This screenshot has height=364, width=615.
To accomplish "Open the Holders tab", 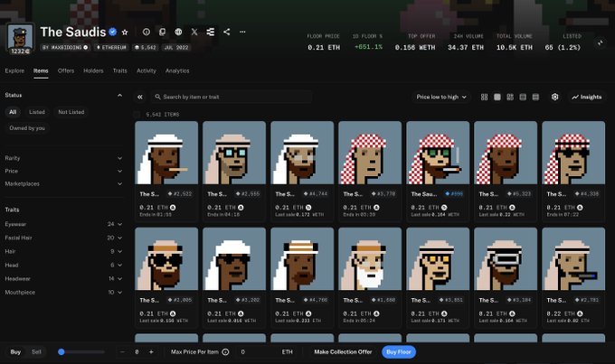I will click(93, 71).
